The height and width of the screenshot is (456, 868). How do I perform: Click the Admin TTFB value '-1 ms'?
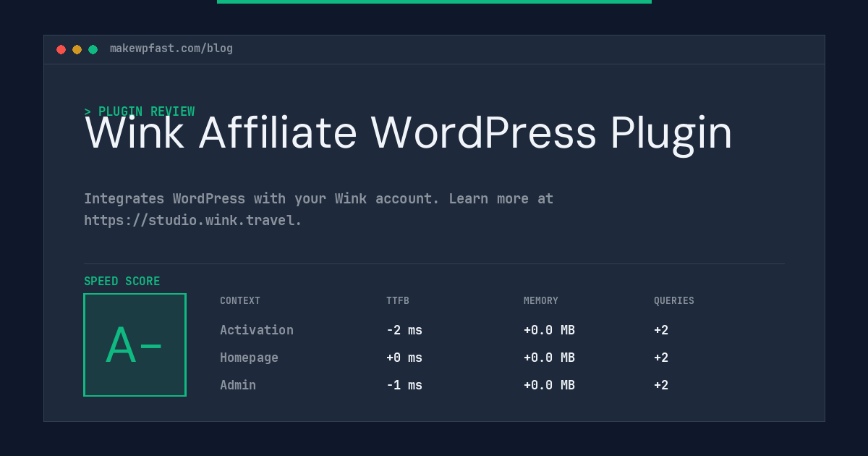pos(404,385)
